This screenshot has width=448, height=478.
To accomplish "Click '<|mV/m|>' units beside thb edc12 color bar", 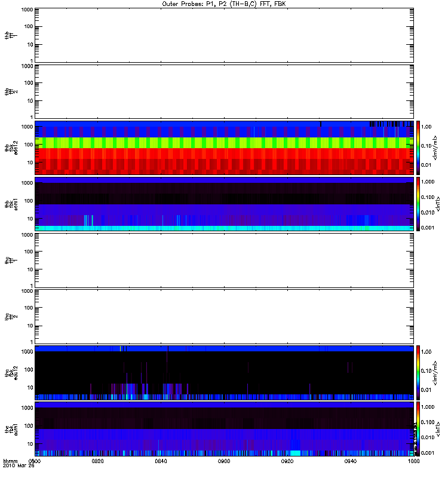I will [435, 148].
